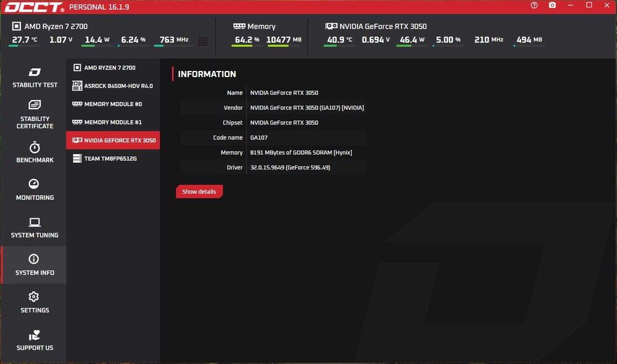Click the Show details button
This screenshot has height=364, width=617.
click(x=199, y=192)
